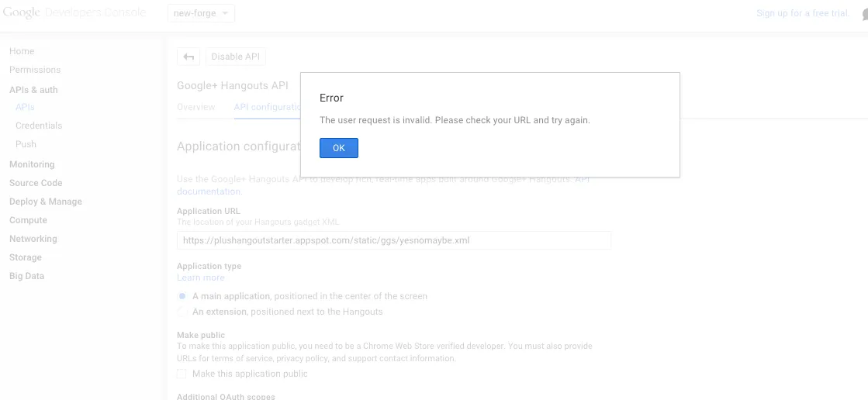Select A main application radio button
The width and height of the screenshot is (868, 400).
[182, 296]
